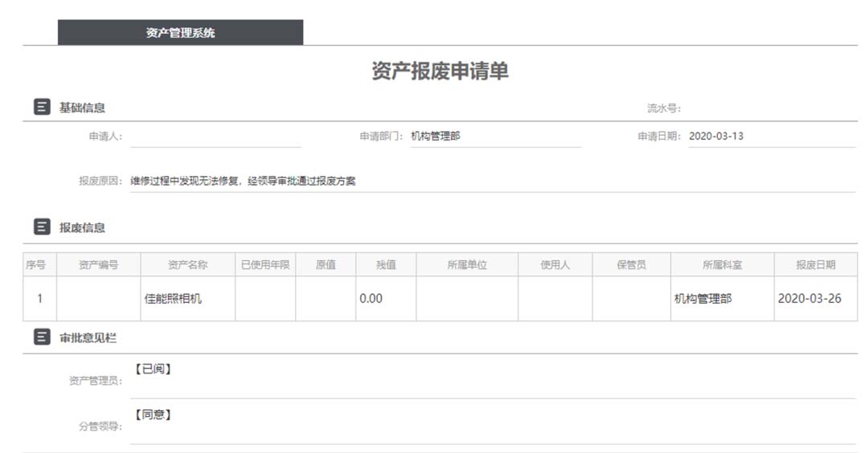Click the 报废原因 text field

pyautogui.click(x=493, y=182)
